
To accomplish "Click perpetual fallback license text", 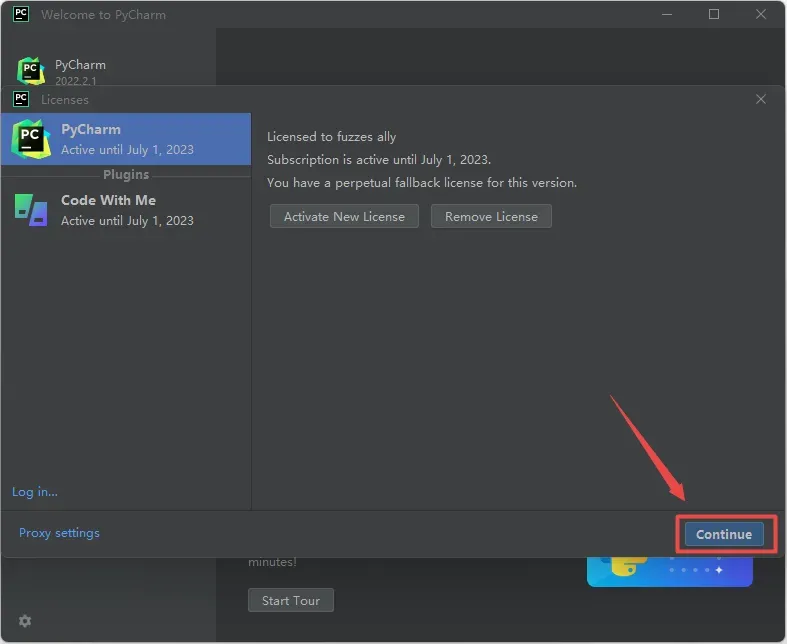I will pyautogui.click(x=422, y=183).
